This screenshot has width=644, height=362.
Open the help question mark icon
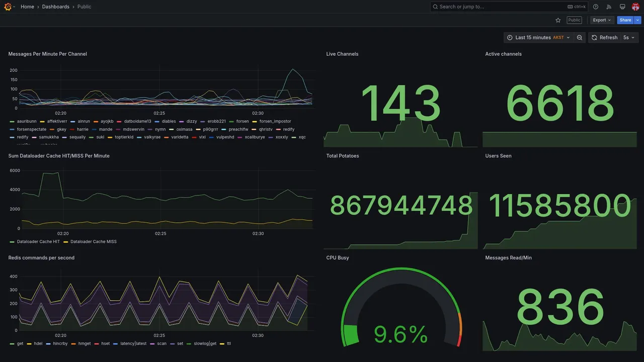tap(596, 7)
